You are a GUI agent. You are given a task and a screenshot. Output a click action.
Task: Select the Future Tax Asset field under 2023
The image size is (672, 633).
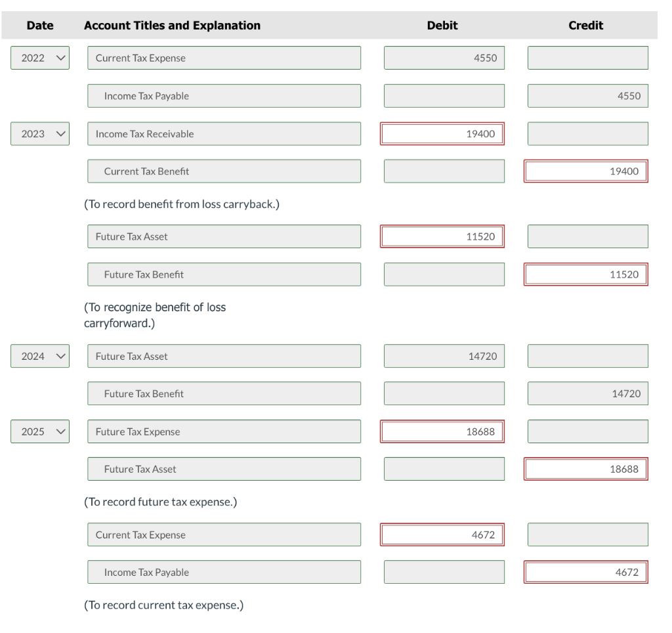(224, 236)
